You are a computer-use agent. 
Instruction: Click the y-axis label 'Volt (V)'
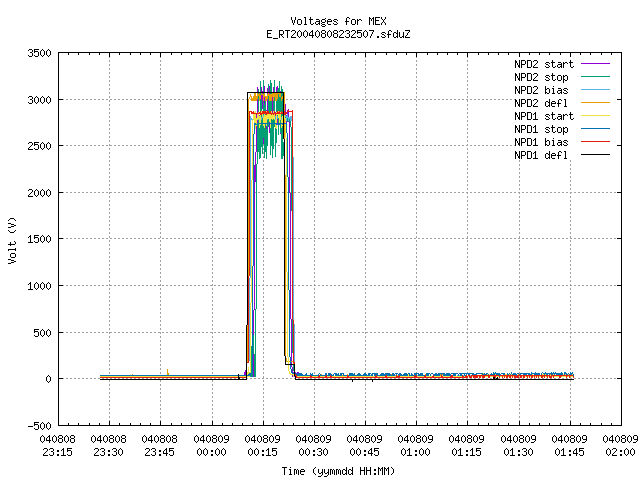tap(12, 240)
